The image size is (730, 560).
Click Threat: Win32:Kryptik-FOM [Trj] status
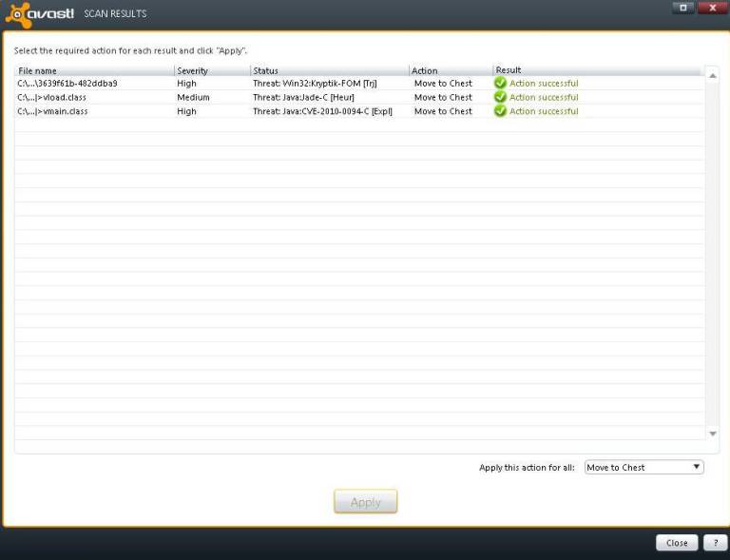(x=316, y=84)
